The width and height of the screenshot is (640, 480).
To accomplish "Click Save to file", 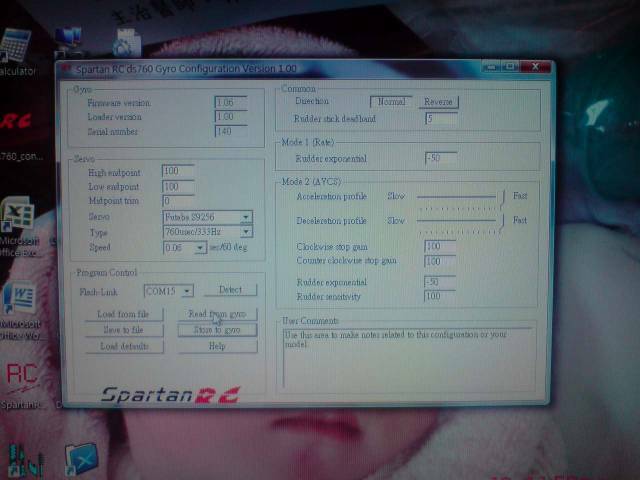I will point(123,330).
